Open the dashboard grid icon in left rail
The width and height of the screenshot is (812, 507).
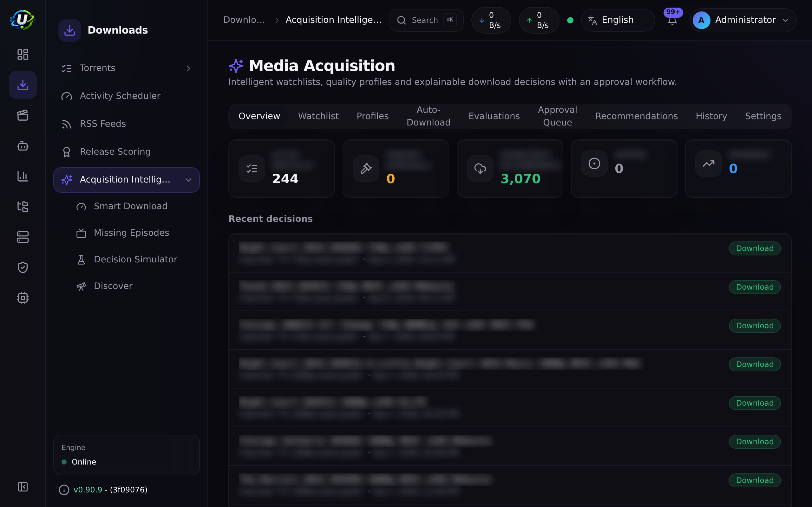coord(23,54)
